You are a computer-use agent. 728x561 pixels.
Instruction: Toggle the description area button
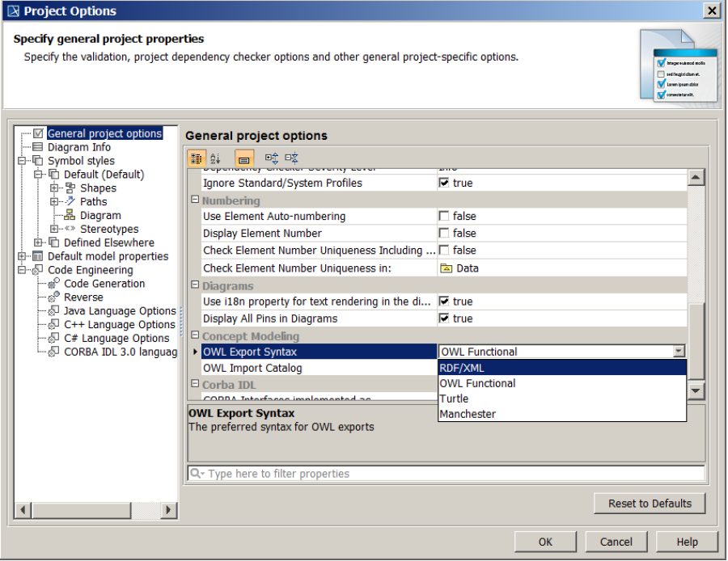244,158
